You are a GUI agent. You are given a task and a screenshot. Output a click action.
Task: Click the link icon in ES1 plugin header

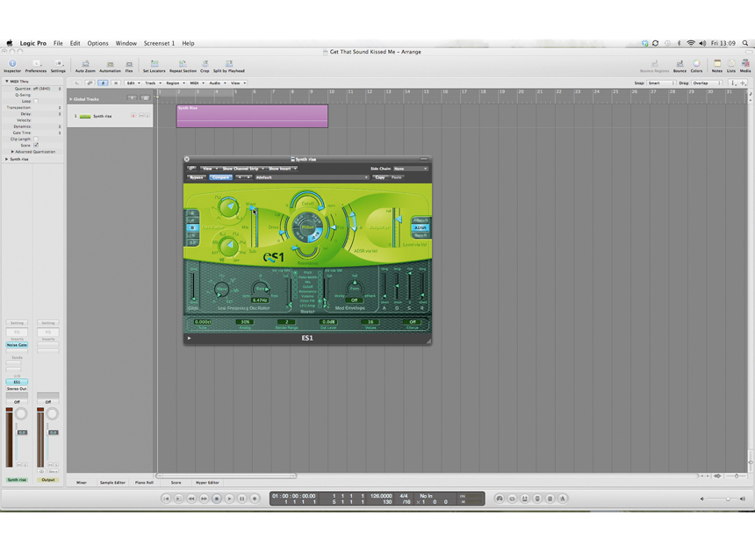[x=191, y=169]
